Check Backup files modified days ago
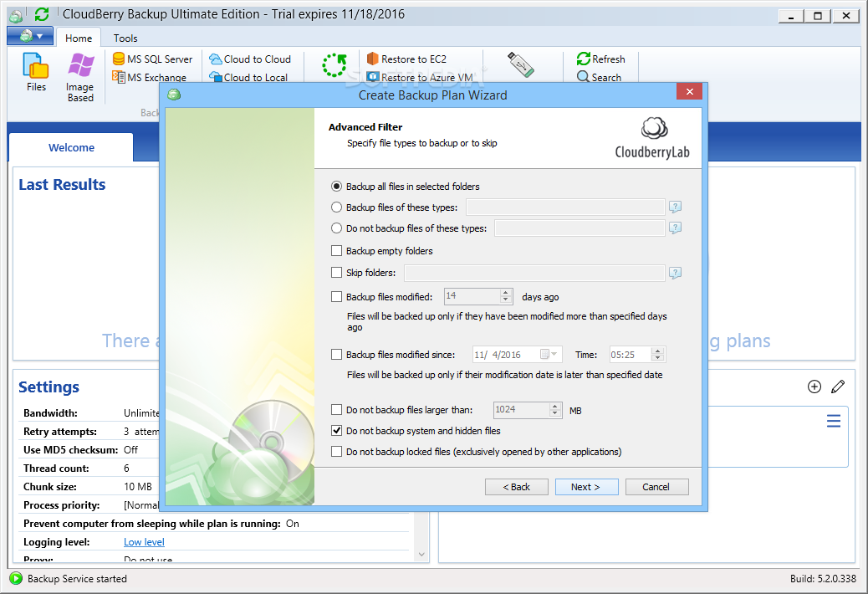The height and width of the screenshot is (594, 868). point(336,297)
